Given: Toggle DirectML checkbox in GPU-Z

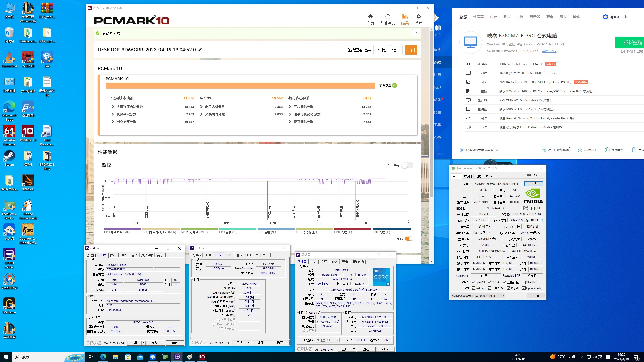Looking at the screenshot, I should [524, 282].
